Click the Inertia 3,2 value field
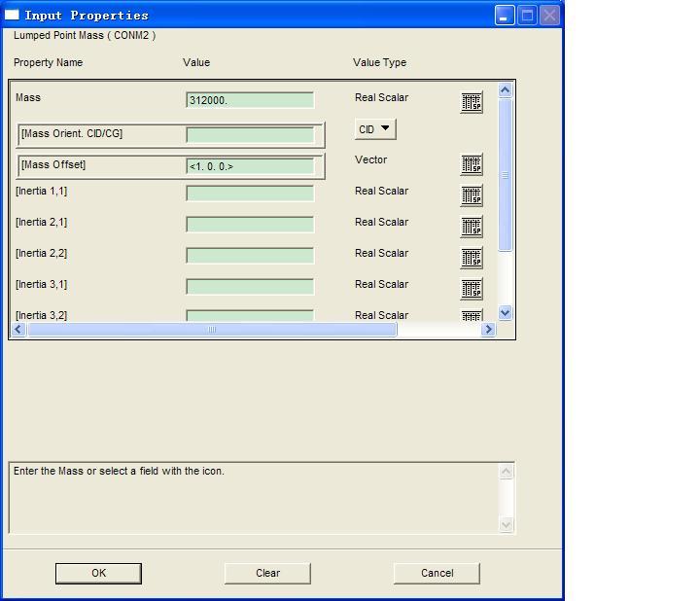Viewport: 700px width, 601px height. (250, 315)
